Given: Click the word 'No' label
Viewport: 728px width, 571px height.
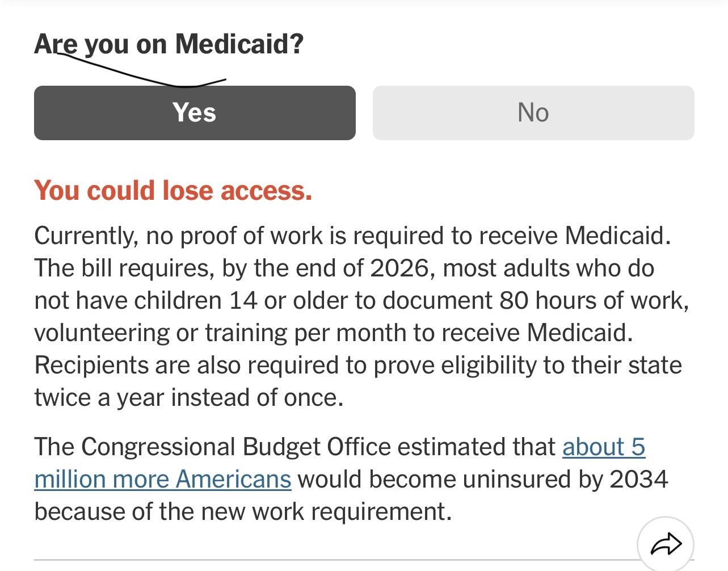Looking at the screenshot, I should coord(533,112).
